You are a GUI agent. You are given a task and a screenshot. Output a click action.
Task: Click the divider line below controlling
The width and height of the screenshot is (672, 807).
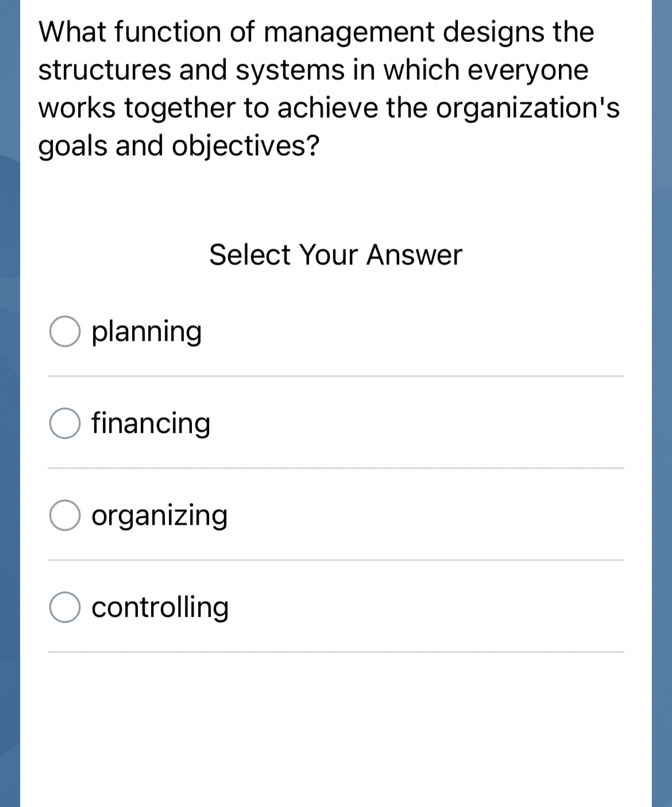click(336, 652)
